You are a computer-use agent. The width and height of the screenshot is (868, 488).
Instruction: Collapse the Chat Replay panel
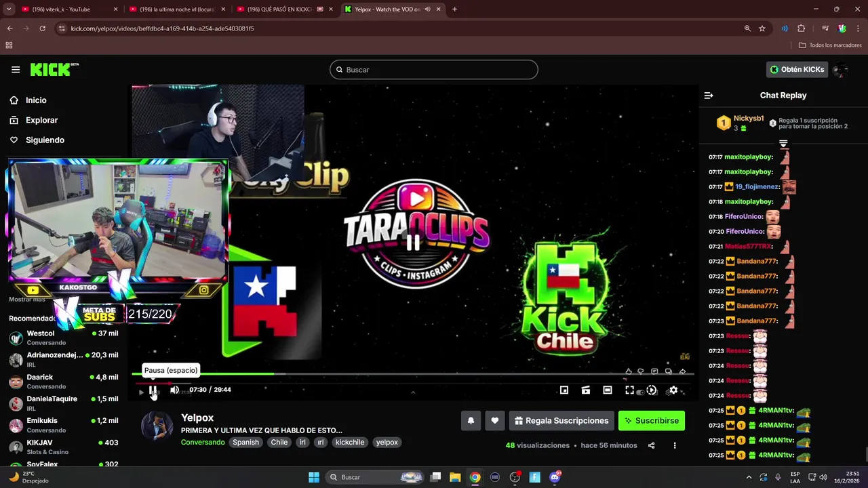point(709,96)
